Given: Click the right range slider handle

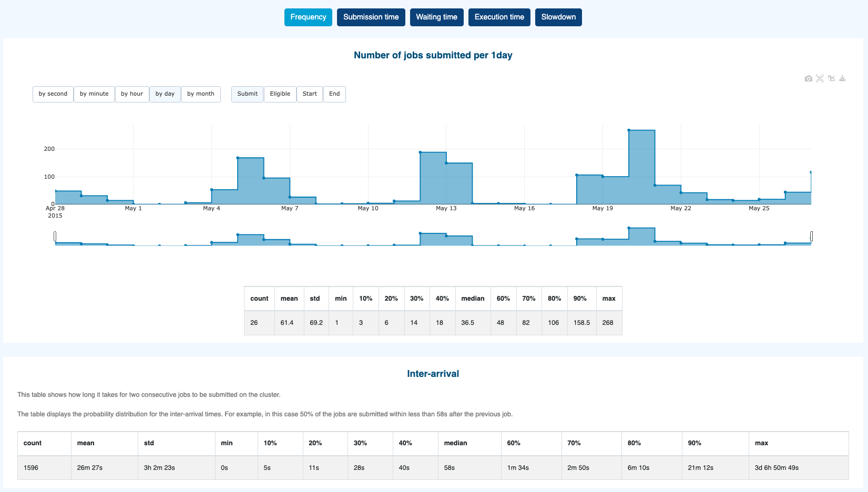Looking at the screenshot, I should pos(811,237).
